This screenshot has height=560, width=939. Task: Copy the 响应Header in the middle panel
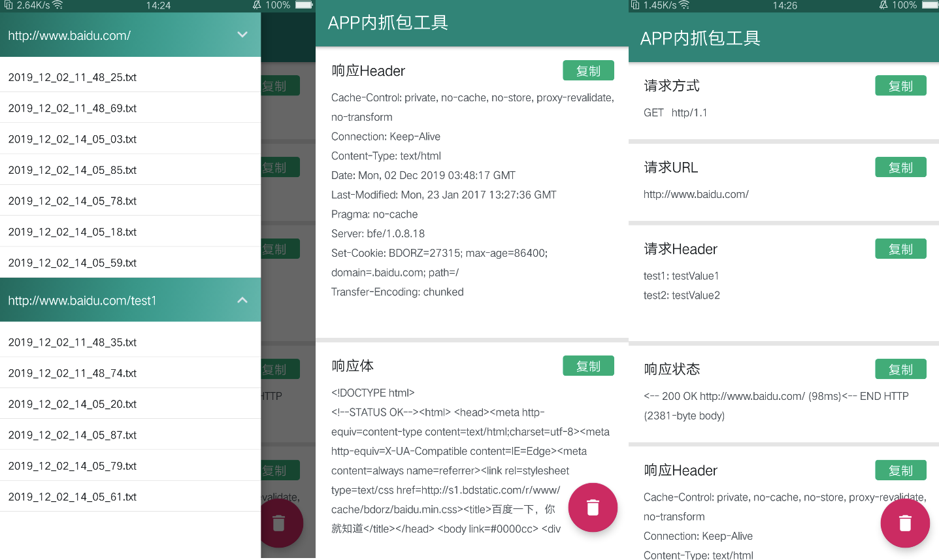pyautogui.click(x=588, y=70)
